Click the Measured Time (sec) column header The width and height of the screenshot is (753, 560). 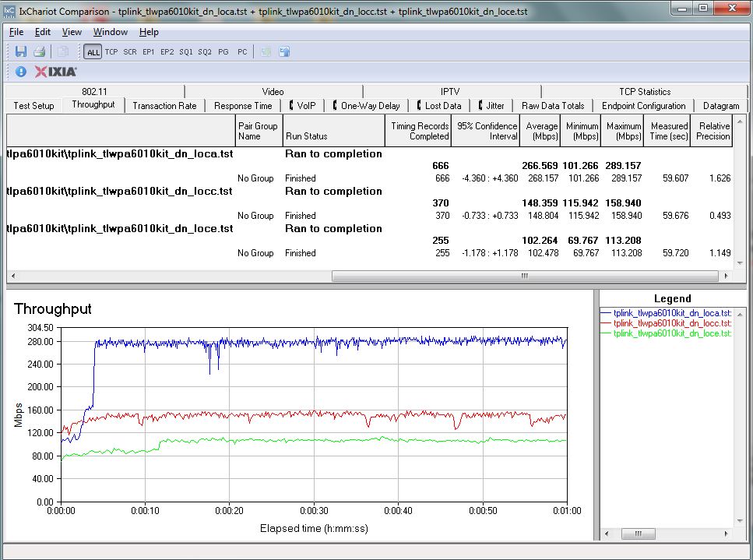click(x=667, y=131)
